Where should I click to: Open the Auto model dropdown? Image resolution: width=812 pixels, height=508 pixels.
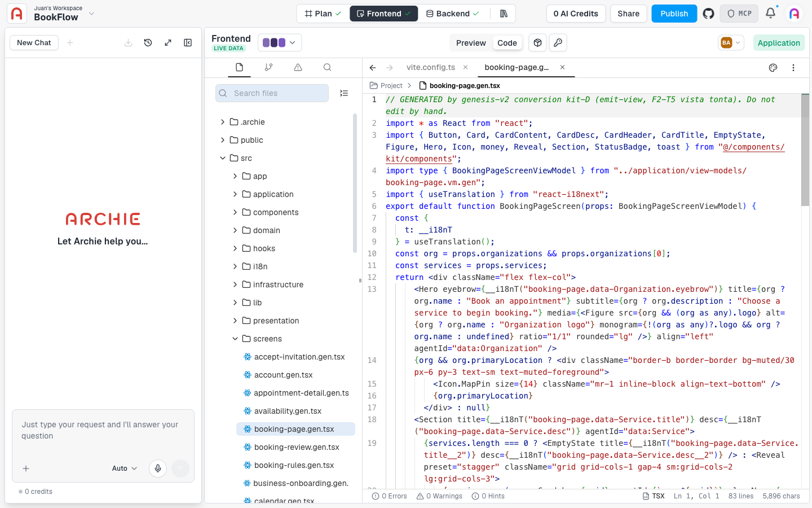pyautogui.click(x=125, y=468)
